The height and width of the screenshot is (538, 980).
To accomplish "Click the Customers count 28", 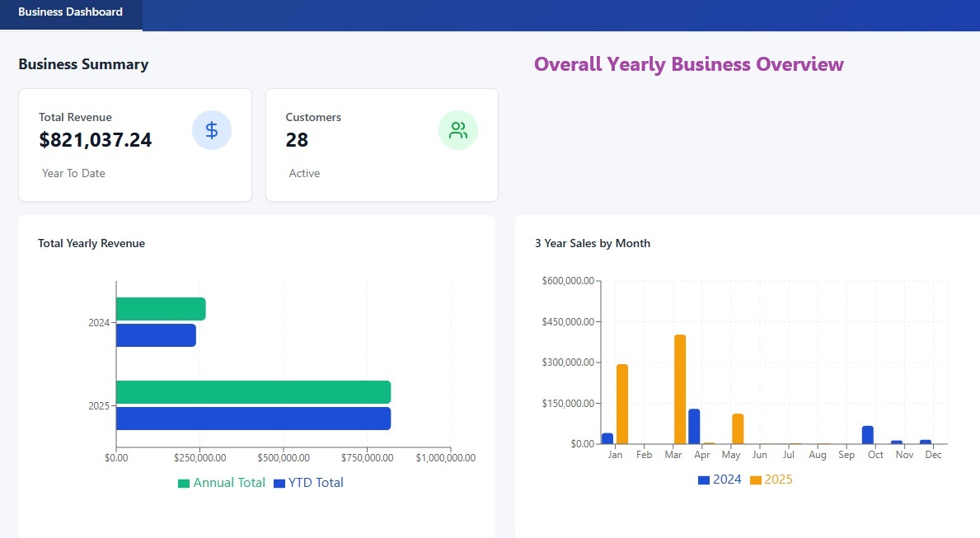I will point(297,140).
